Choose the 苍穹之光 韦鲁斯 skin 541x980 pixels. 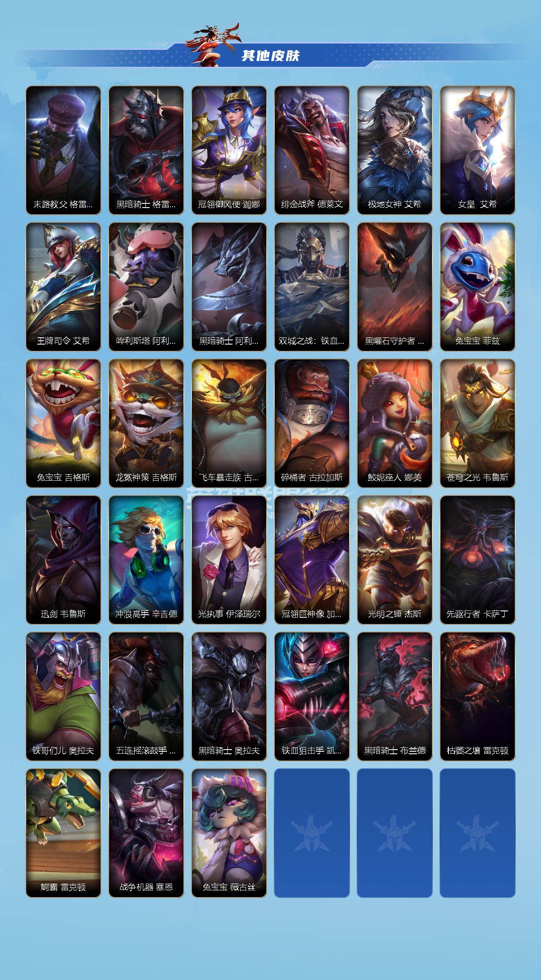[478, 423]
